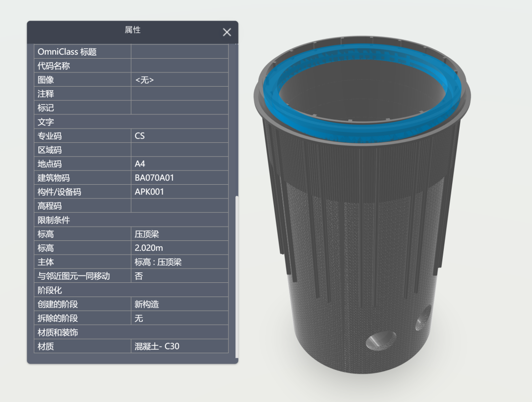Click the 主体 value 标高 : 压顶梁

coord(158,262)
